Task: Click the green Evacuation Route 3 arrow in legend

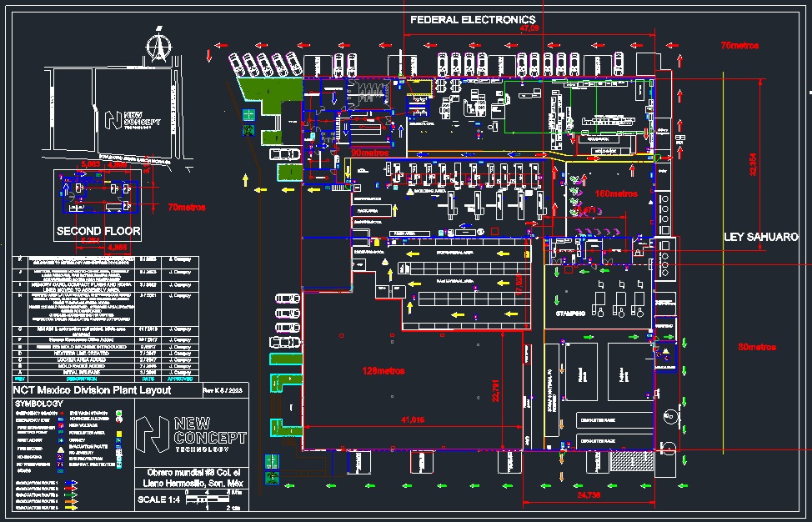Action: coord(72,495)
